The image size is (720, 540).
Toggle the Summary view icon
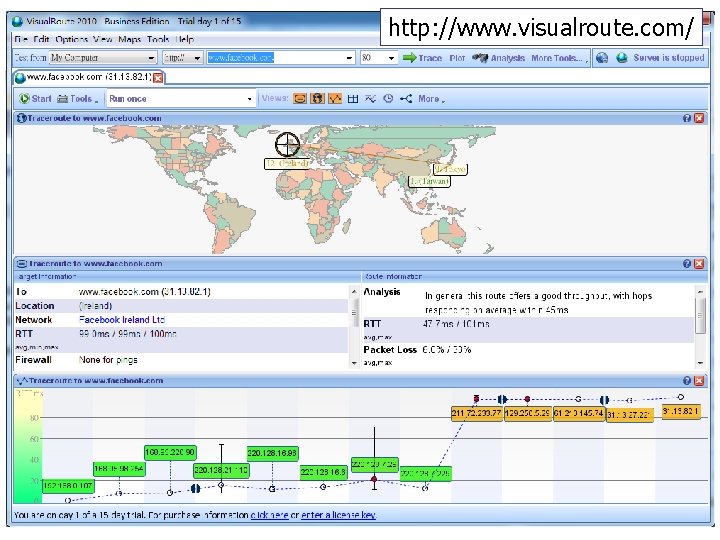300,99
